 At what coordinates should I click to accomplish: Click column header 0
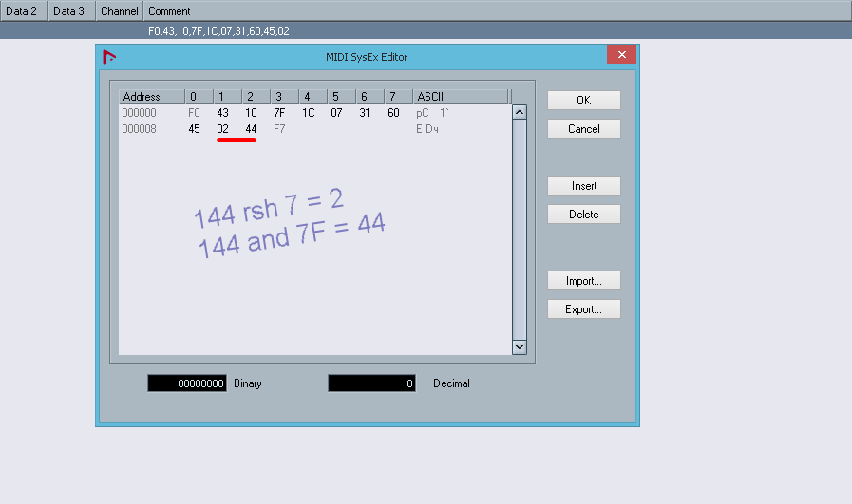[x=199, y=97]
